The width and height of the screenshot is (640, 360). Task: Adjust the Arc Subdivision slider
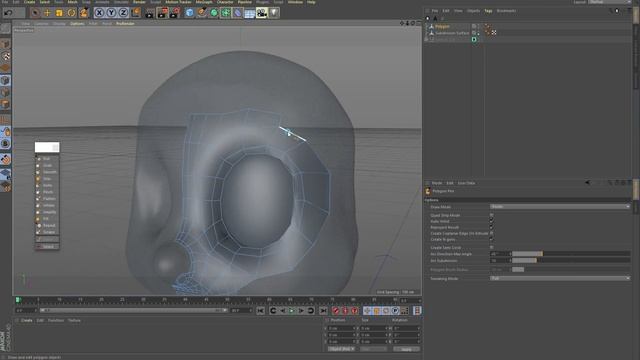coord(571,260)
